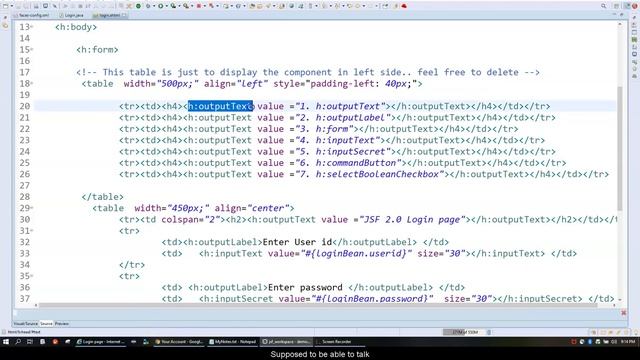The image size is (640, 360).
Task: Open the faces-config.xml editor tab
Action: coord(32,15)
